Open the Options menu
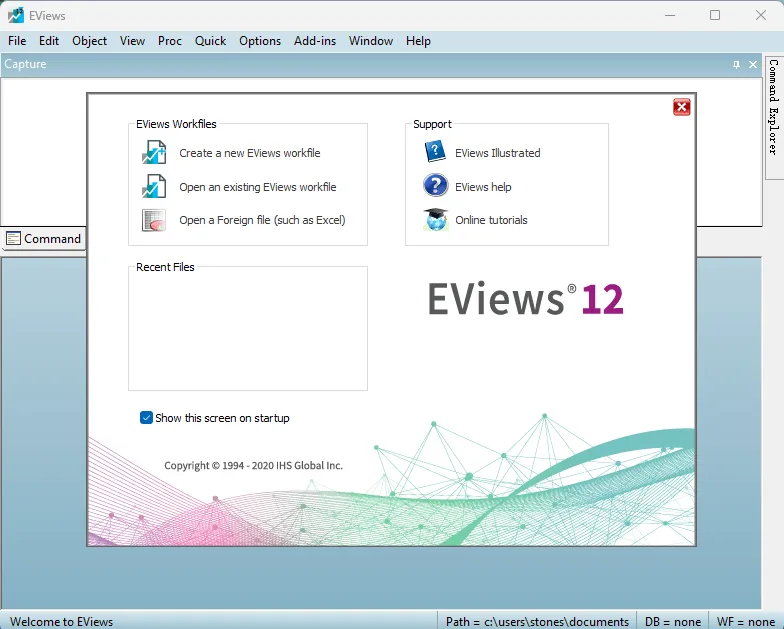The width and height of the screenshot is (784, 629). (x=260, y=41)
